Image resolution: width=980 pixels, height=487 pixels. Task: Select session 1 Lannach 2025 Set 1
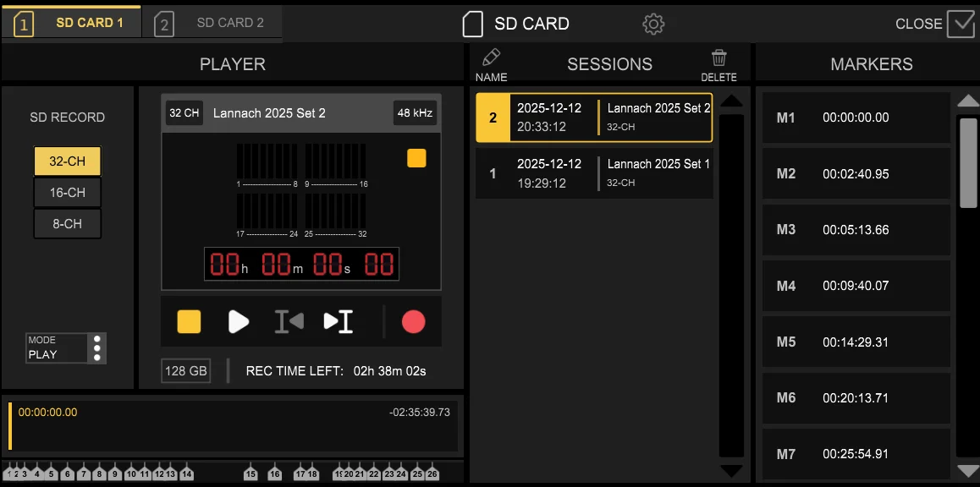pyautogui.click(x=594, y=173)
